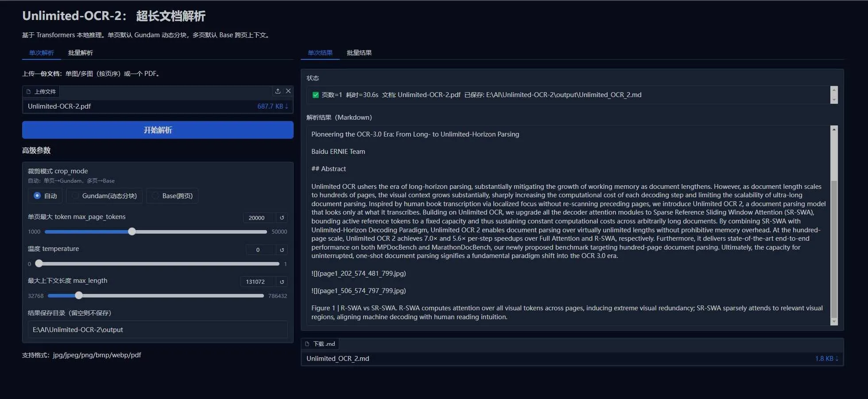Viewport: 868px width, 399px height.
Task: Click the temperature slider handle
Action: (39, 263)
